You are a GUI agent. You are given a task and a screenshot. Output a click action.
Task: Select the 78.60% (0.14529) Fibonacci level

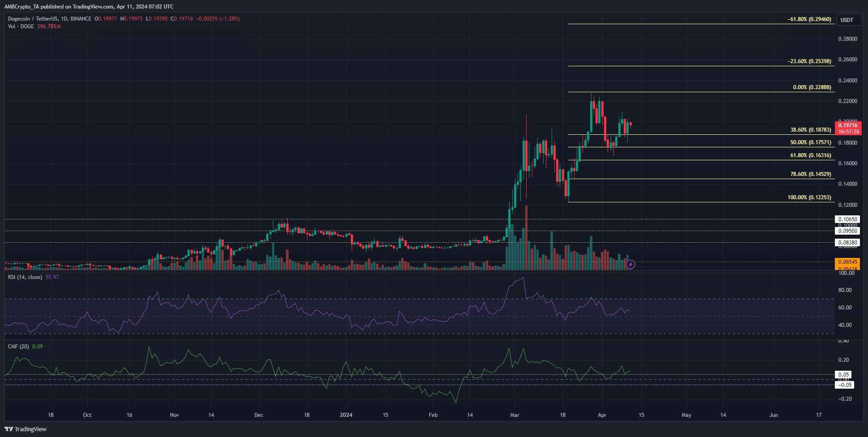coord(811,174)
